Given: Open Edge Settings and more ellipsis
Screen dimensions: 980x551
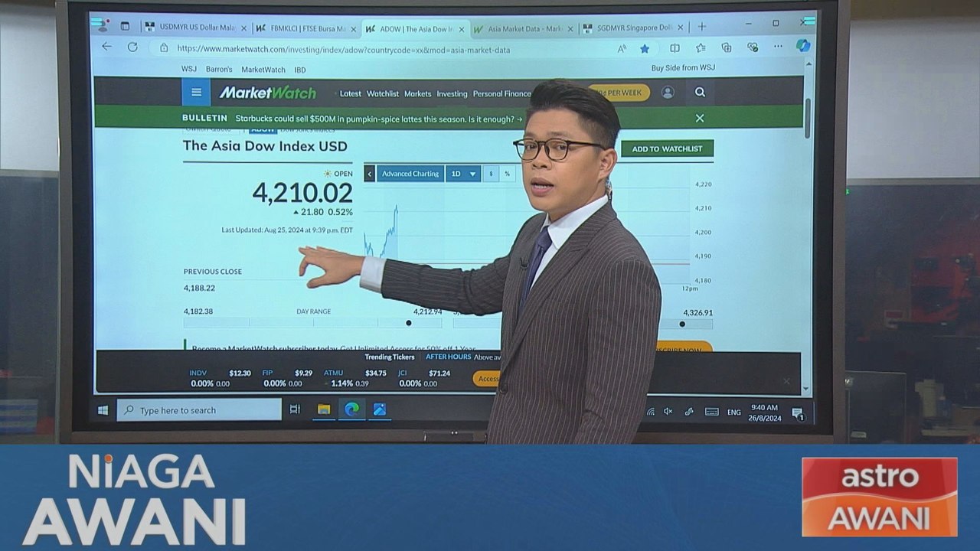Looking at the screenshot, I should point(778,47).
